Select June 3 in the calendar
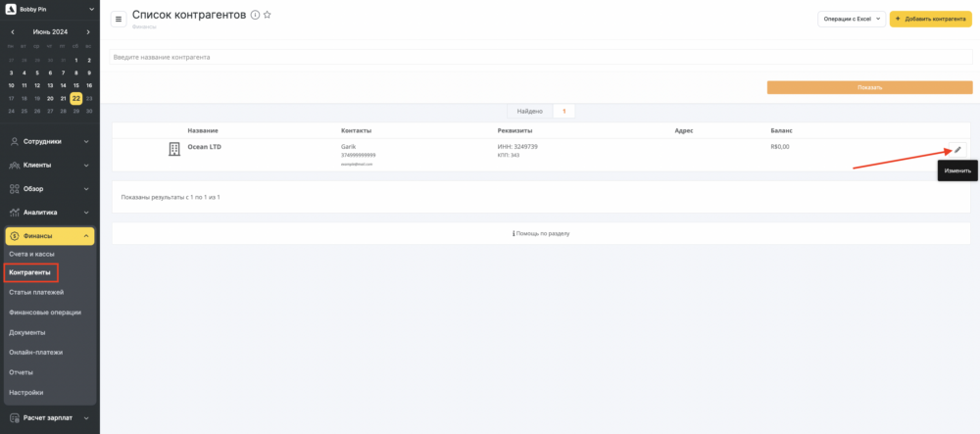Viewport: 980px width, 434px height. pos(11,72)
